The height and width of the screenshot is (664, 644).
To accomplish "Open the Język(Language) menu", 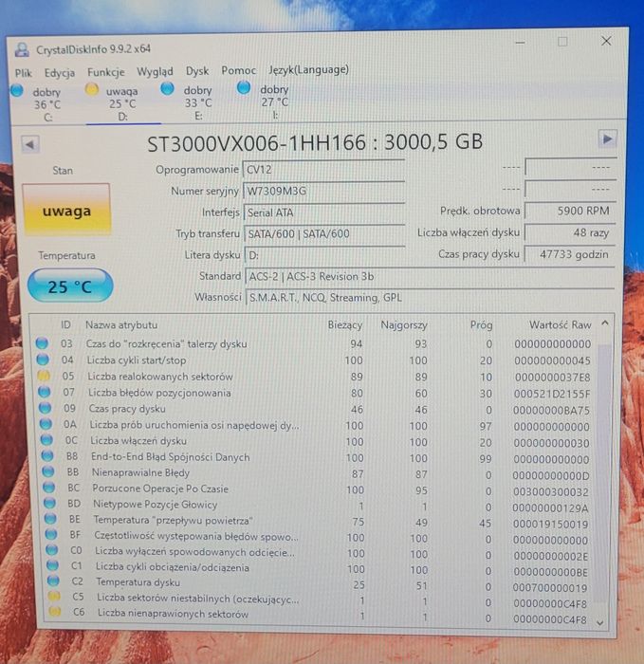I will pyautogui.click(x=308, y=69).
